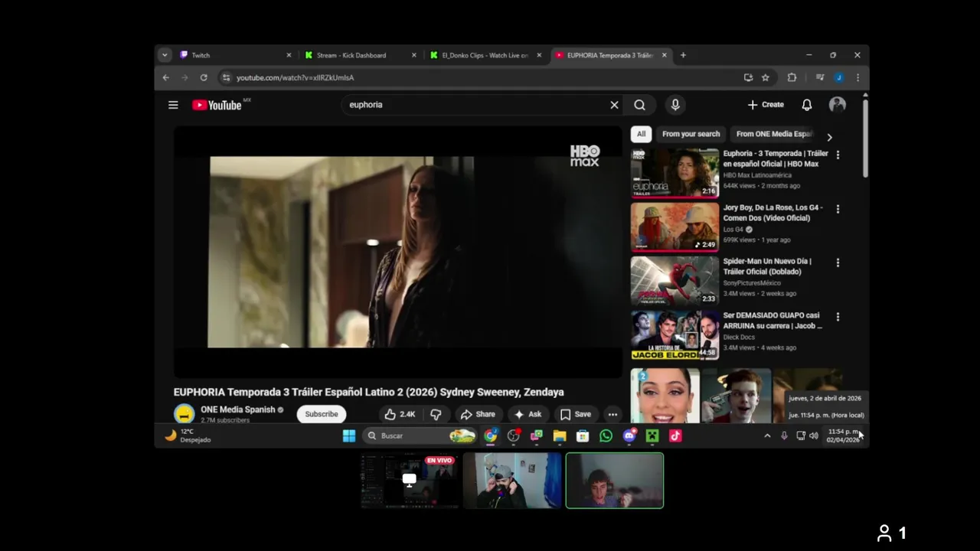The image size is (980, 551).
Task: Reload the YouTube page
Action: point(204,77)
